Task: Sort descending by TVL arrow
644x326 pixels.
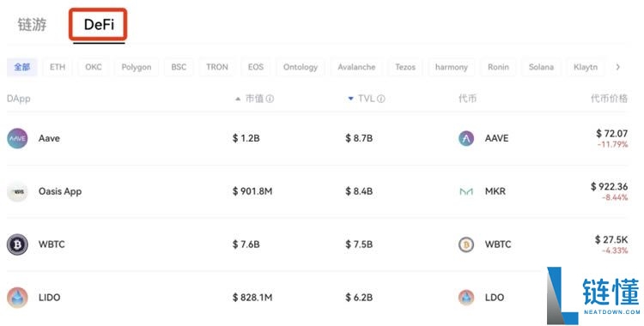Action: pyautogui.click(x=350, y=99)
